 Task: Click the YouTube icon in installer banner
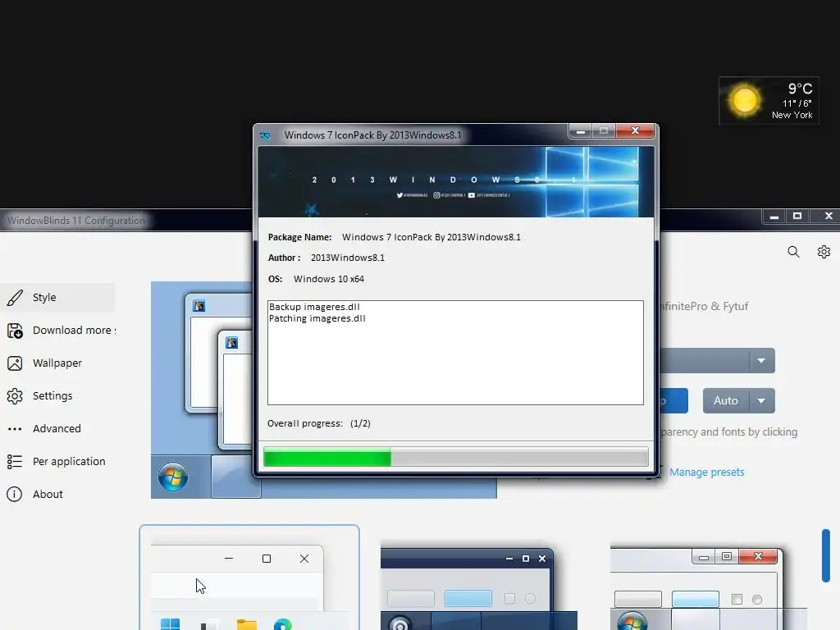click(x=472, y=195)
